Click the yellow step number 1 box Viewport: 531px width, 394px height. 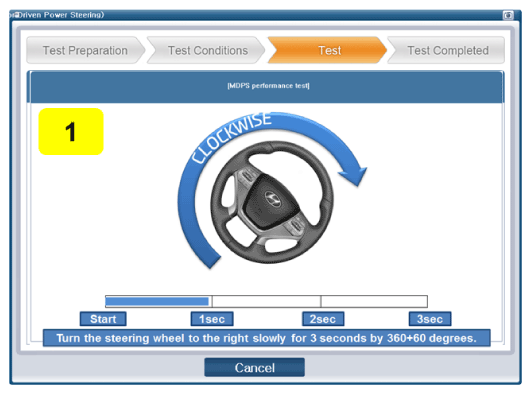[x=71, y=131]
